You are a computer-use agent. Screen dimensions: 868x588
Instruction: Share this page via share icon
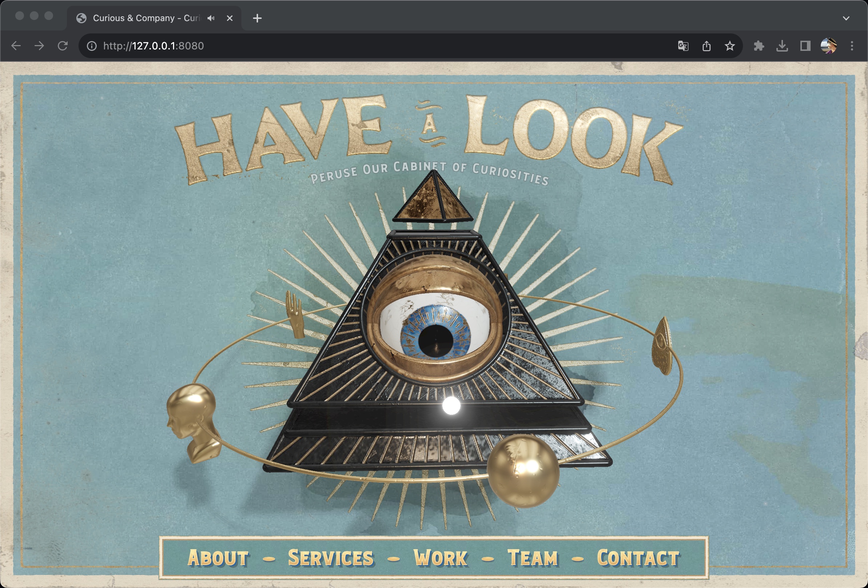pos(706,46)
